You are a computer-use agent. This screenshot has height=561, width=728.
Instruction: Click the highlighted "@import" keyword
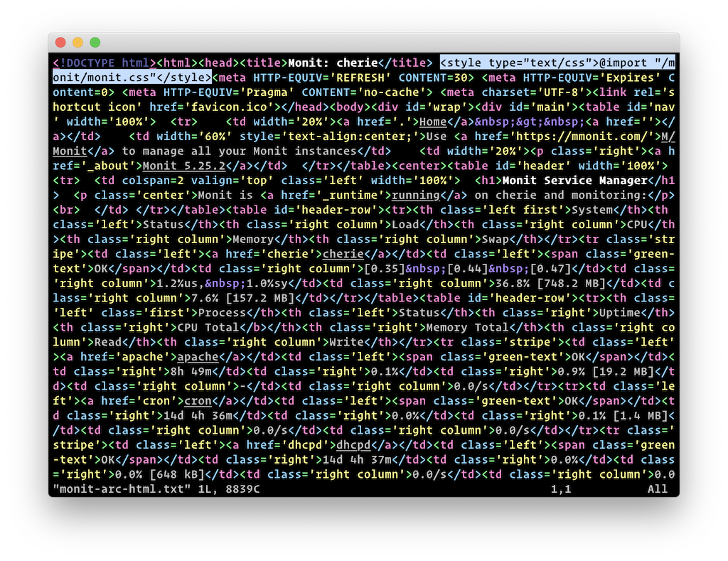pos(623,63)
